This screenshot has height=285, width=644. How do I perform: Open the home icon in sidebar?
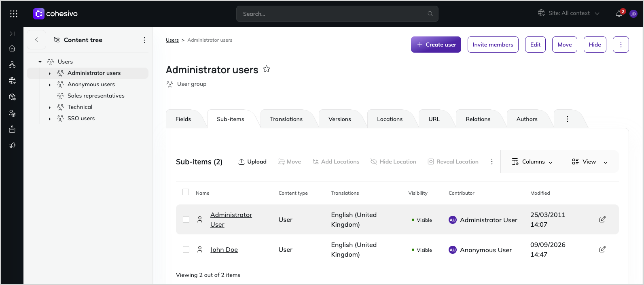pos(12,48)
